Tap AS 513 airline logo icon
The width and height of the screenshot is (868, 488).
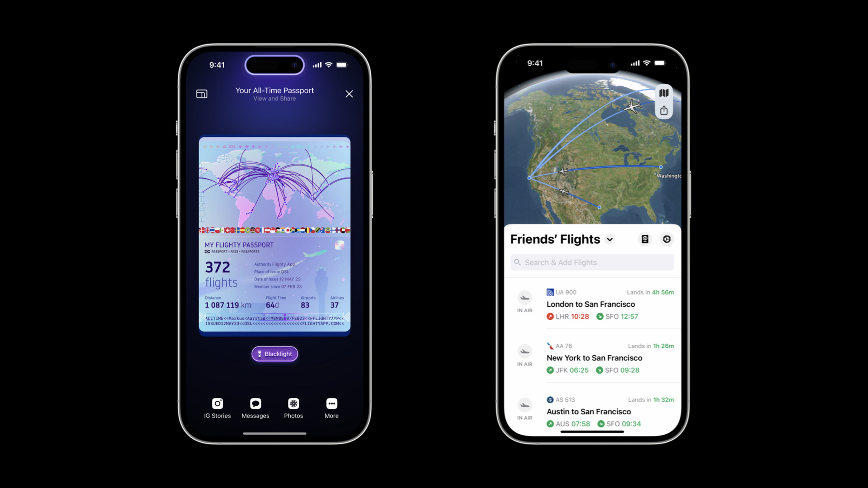click(550, 399)
